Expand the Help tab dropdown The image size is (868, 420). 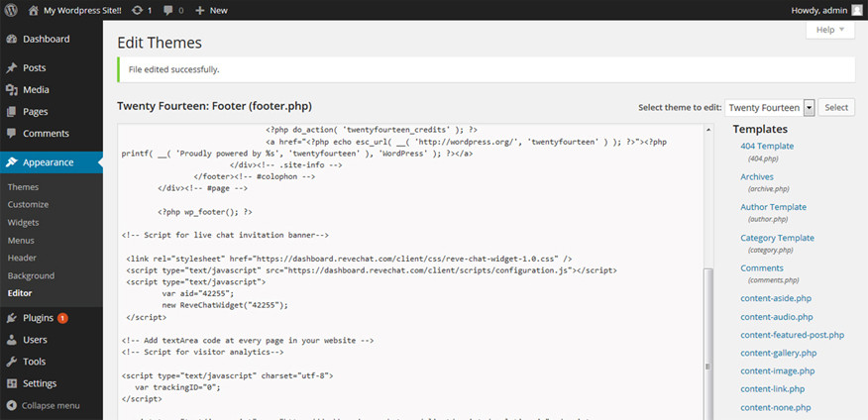830,30
